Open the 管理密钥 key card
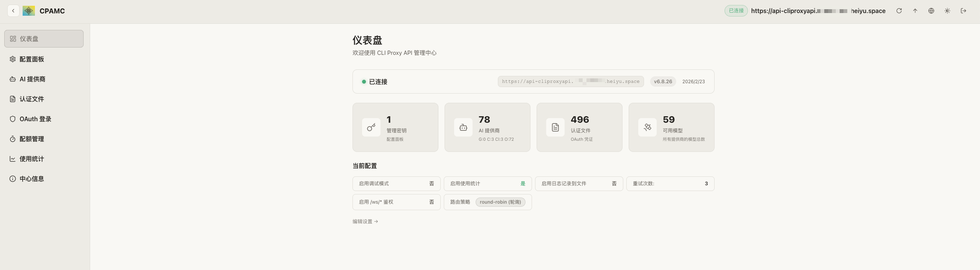Image resolution: width=980 pixels, height=270 pixels. pos(395,127)
